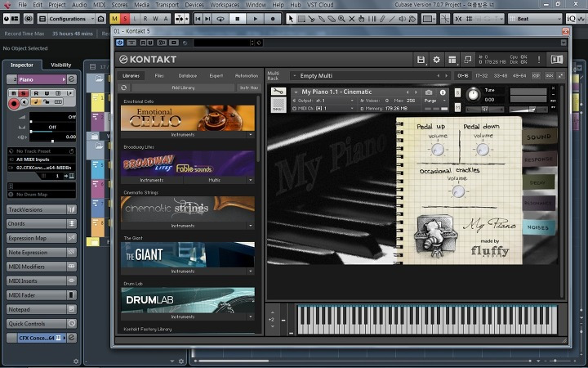Open the VST Cloud menu

[x=320, y=5]
